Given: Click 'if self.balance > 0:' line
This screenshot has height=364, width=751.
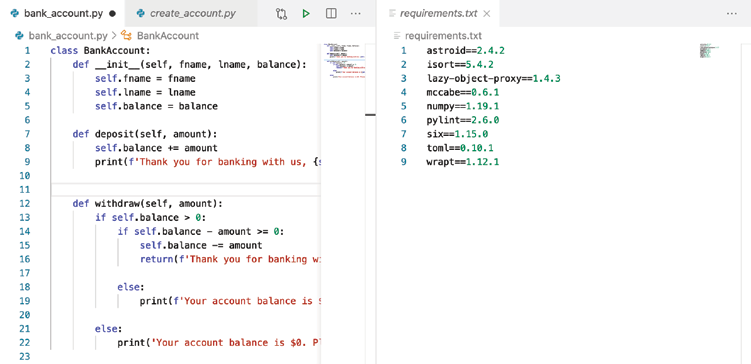Looking at the screenshot, I should [150, 217].
